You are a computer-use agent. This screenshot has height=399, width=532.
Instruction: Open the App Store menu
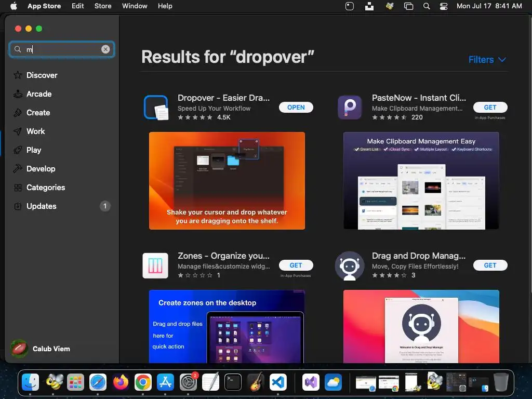pos(44,6)
